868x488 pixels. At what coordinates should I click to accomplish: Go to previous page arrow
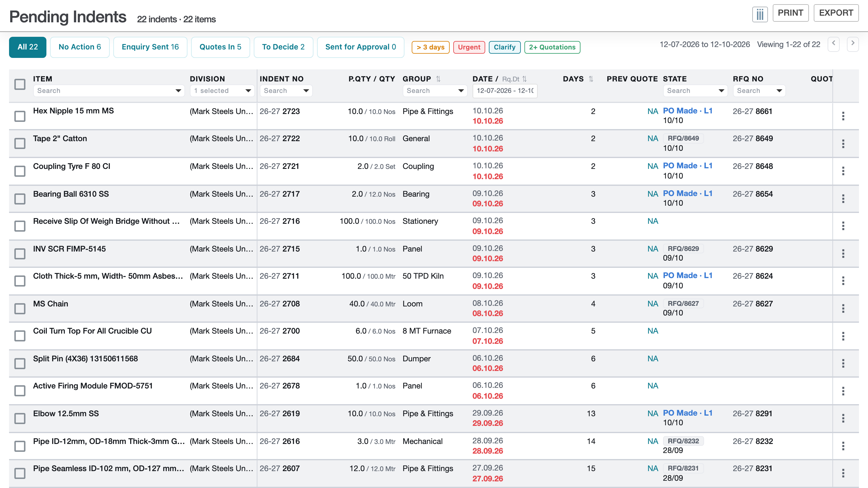(x=833, y=44)
